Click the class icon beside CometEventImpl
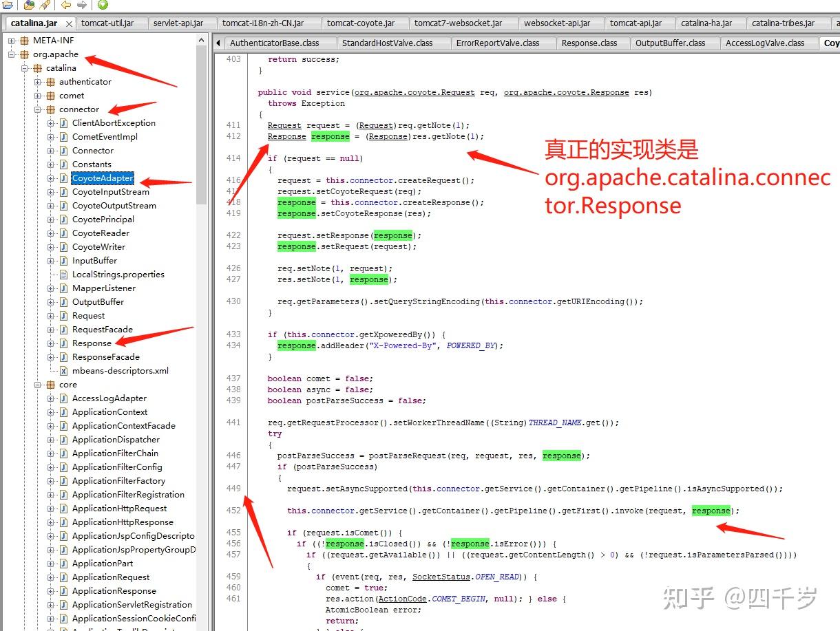The image size is (840, 631). pos(63,137)
